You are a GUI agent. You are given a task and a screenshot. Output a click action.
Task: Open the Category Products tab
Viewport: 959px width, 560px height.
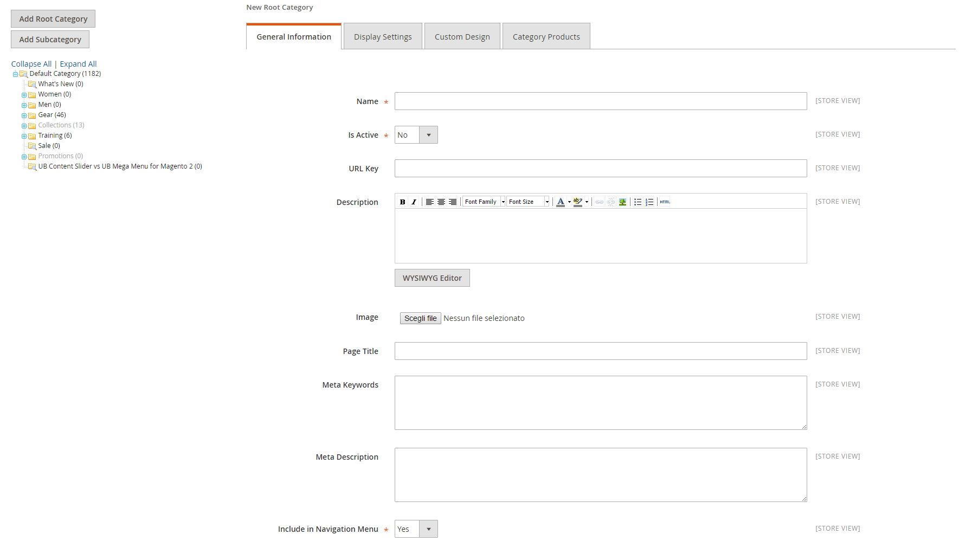pos(546,37)
